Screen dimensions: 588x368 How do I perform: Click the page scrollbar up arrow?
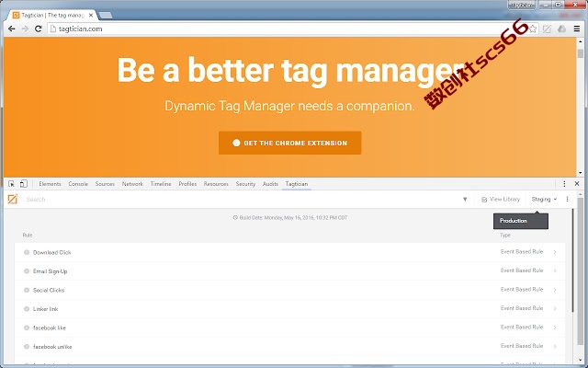coord(580,40)
